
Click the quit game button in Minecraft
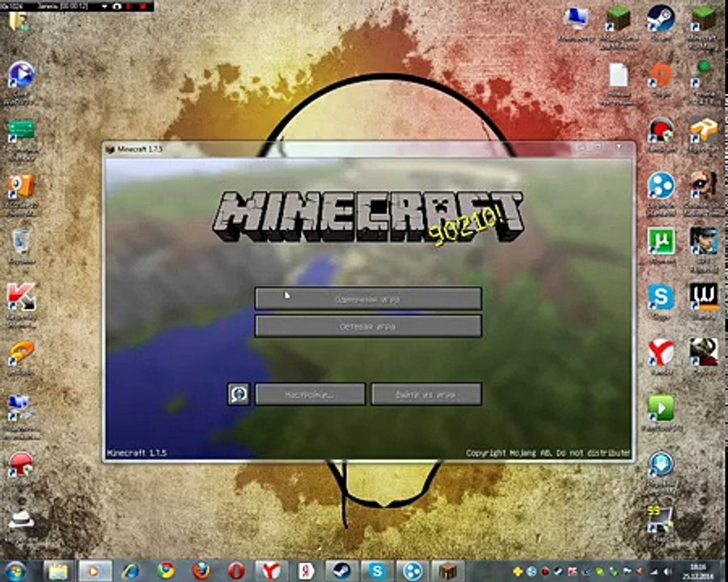426,394
